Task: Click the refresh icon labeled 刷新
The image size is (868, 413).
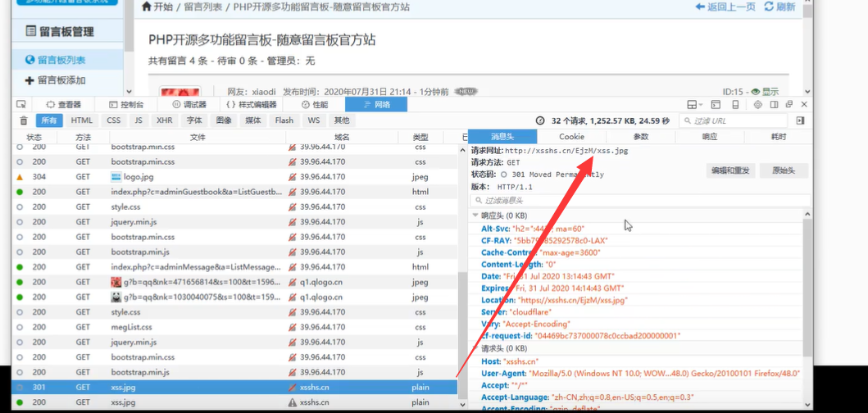Action: 779,7
